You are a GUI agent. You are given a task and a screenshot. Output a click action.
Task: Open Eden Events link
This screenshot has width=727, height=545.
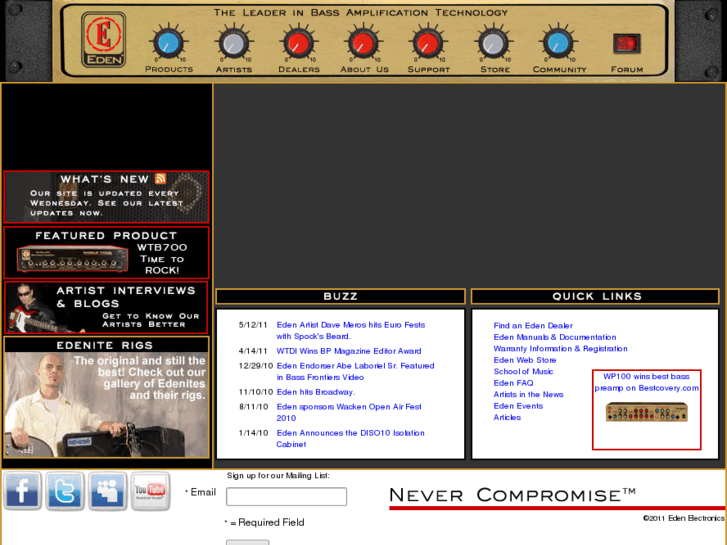[x=518, y=406]
